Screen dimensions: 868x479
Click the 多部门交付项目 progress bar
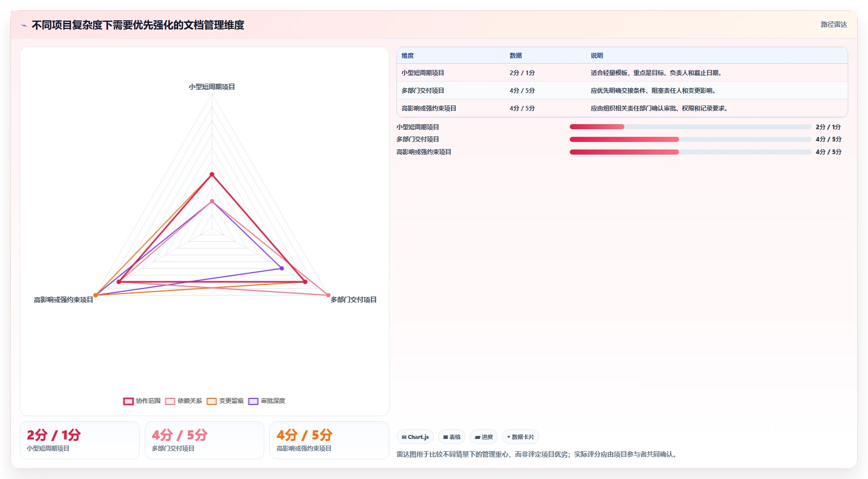point(690,139)
